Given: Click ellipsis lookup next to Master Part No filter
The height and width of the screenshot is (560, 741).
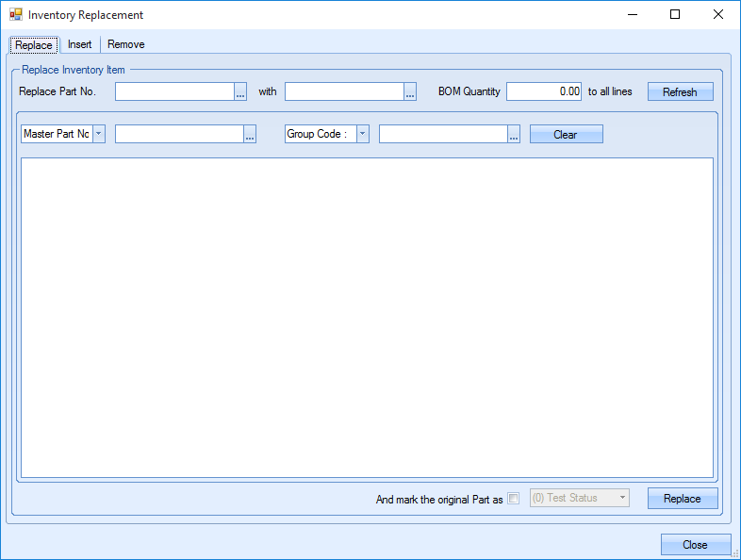Looking at the screenshot, I should (x=250, y=135).
